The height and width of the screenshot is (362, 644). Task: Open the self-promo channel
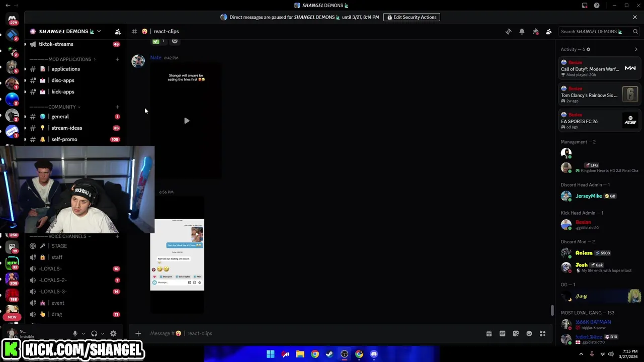74,139
